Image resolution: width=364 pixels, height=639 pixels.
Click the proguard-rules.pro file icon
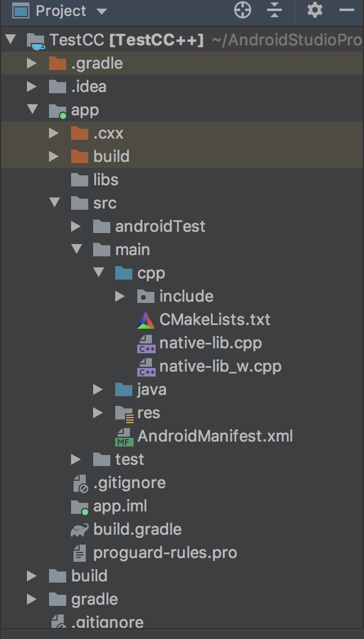[x=80, y=553]
